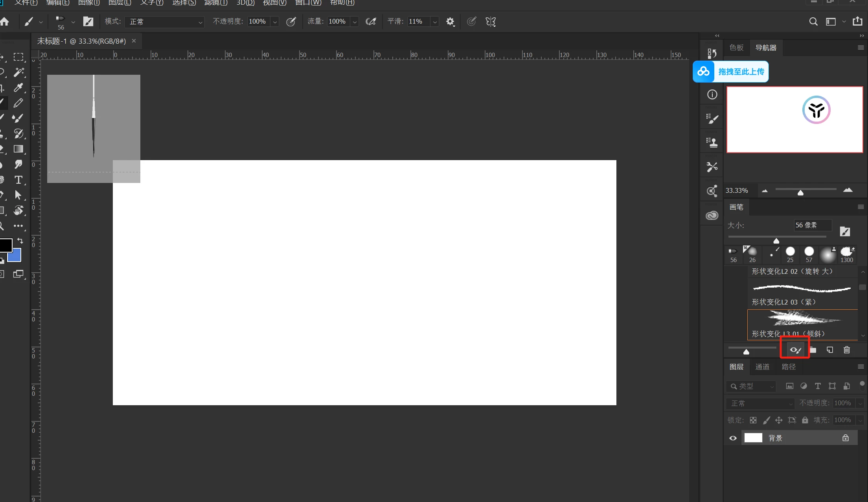Select the Gradient tool
Image resolution: width=868 pixels, height=502 pixels.
click(x=18, y=149)
